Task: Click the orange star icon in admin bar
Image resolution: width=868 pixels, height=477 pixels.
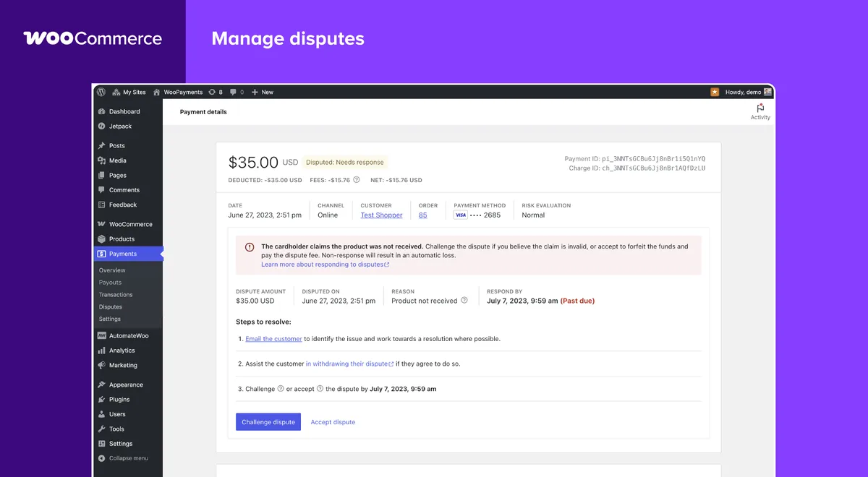Action: click(x=715, y=92)
